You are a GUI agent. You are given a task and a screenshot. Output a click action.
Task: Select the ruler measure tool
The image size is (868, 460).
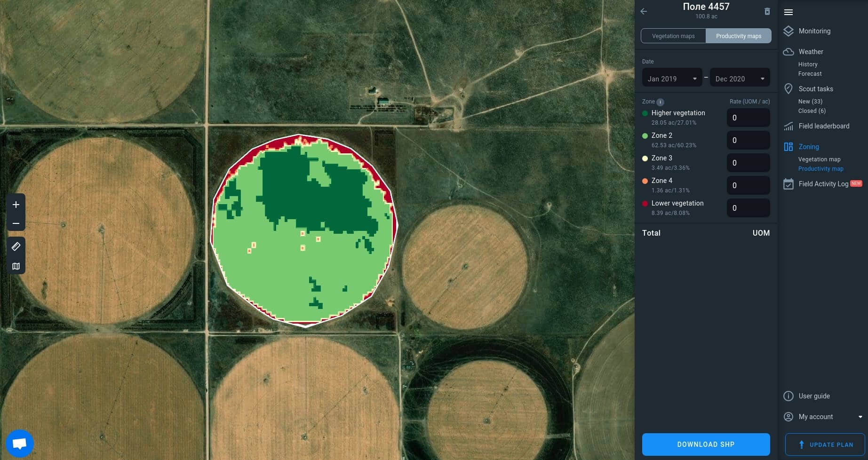click(16, 246)
